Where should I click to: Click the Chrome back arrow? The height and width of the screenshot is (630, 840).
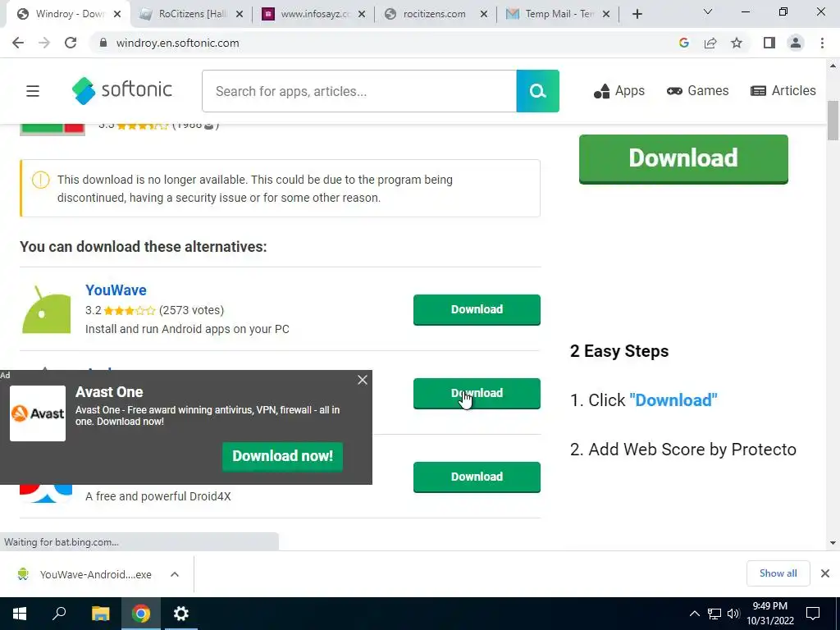pos(18,43)
